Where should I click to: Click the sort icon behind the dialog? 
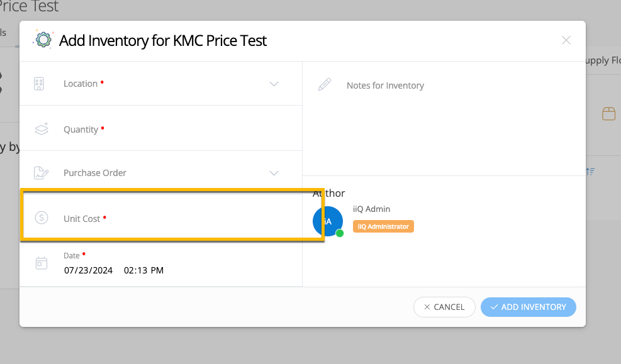click(591, 172)
